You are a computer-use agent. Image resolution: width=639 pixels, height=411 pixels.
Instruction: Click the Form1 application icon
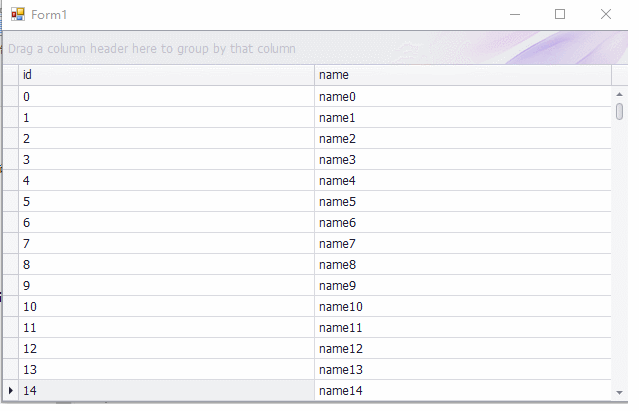click(18, 14)
